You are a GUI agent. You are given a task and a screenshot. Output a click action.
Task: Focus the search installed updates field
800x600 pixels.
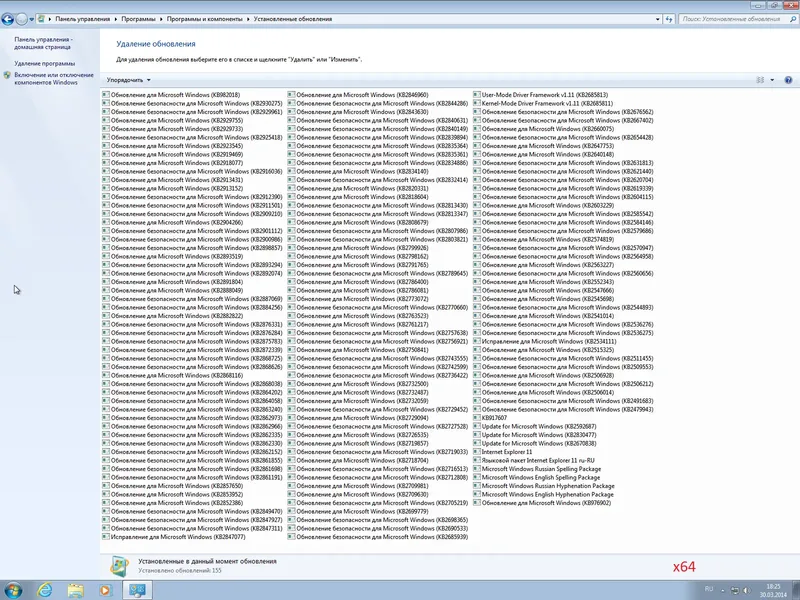733,19
